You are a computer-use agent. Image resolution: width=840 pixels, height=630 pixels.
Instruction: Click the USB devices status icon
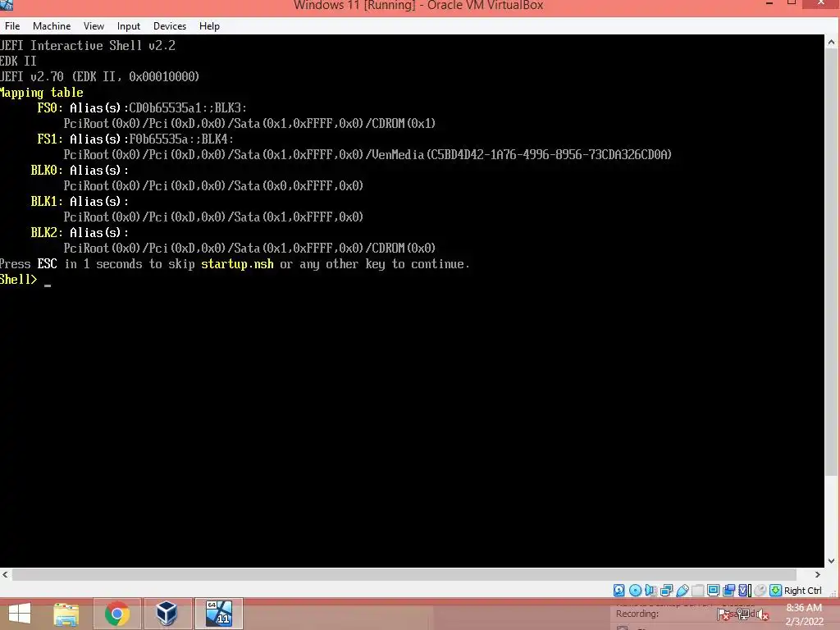[682, 591]
